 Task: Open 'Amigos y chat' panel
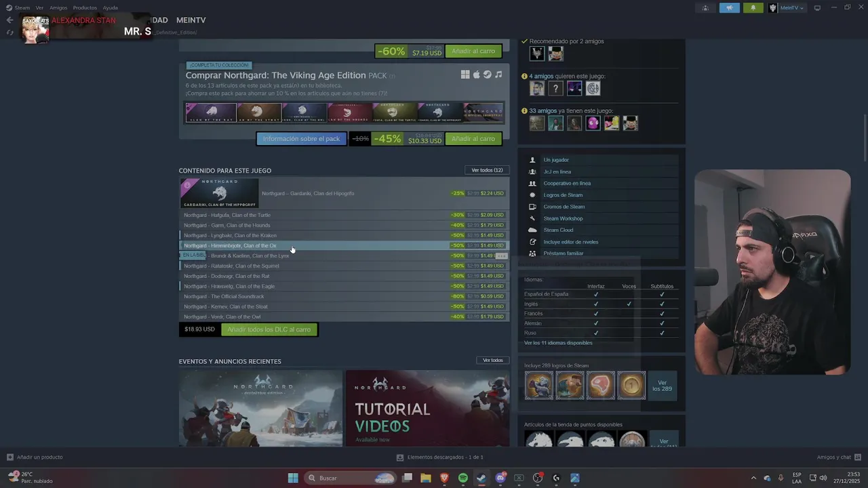839,457
